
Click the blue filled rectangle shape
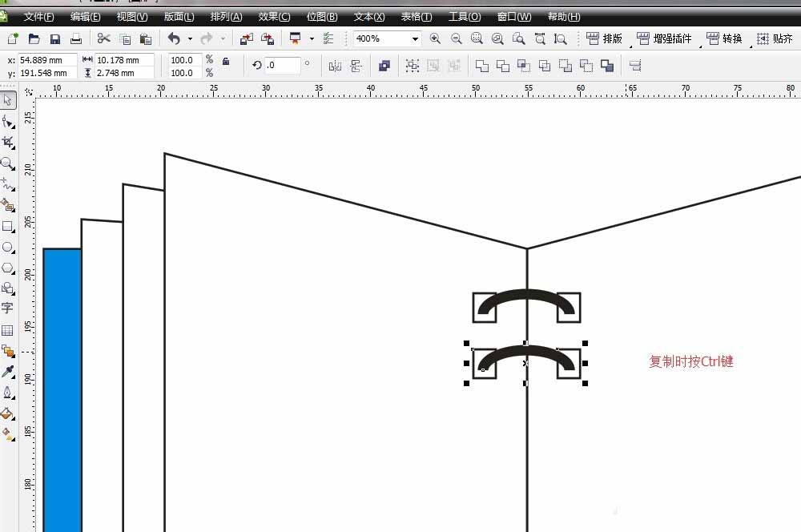point(62,385)
